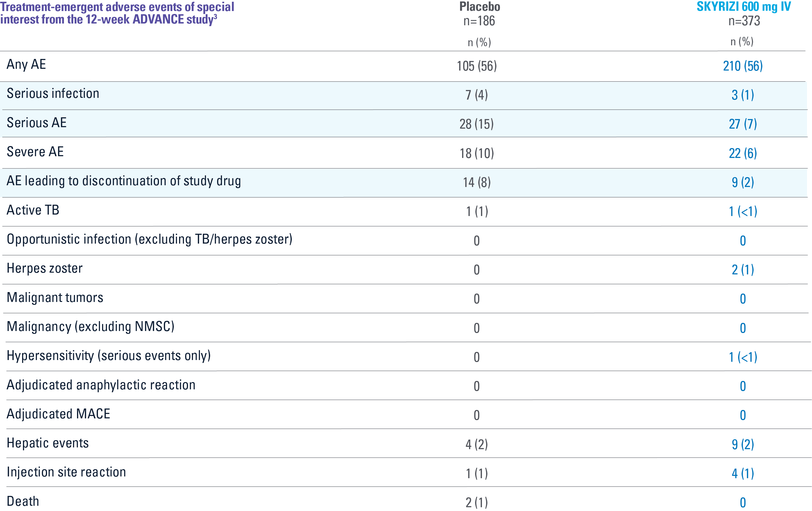
Task: Select the Placebo column header
Action: pos(480,6)
